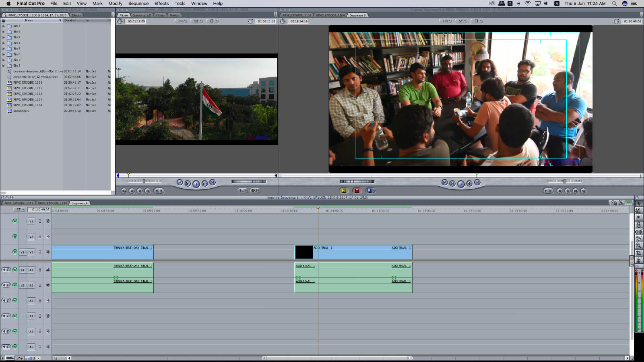Click the yellow Insert edit button

[343, 191]
